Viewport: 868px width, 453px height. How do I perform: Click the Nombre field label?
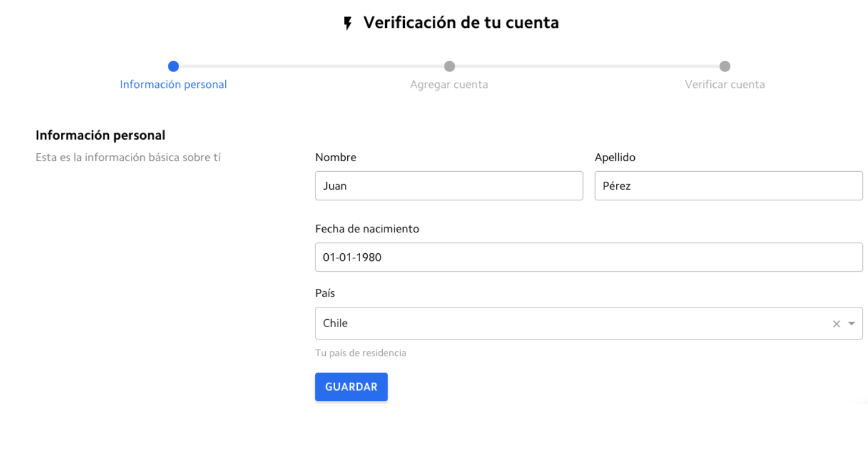(336, 157)
